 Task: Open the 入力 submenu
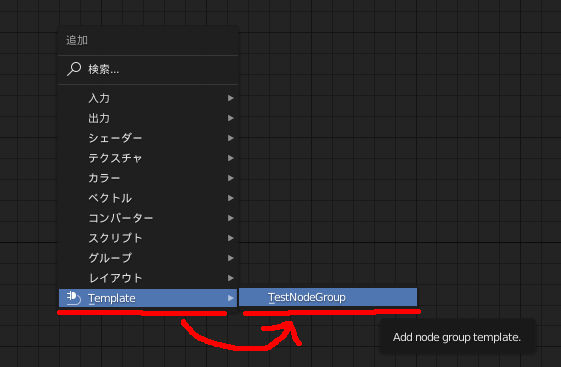point(148,98)
